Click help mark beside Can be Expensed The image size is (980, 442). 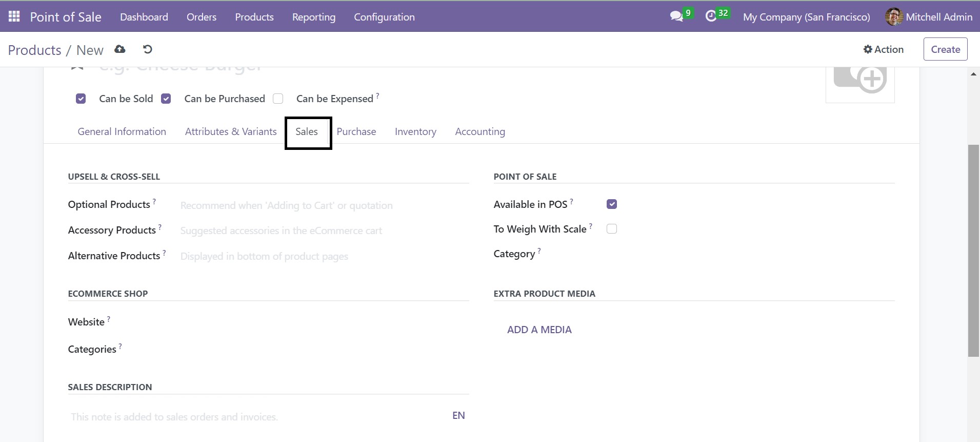378,95
